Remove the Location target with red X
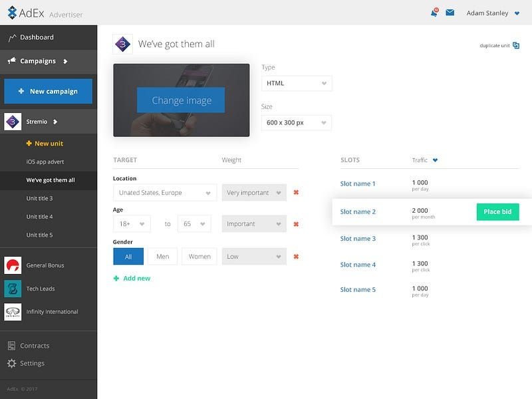532x399 pixels. point(296,192)
